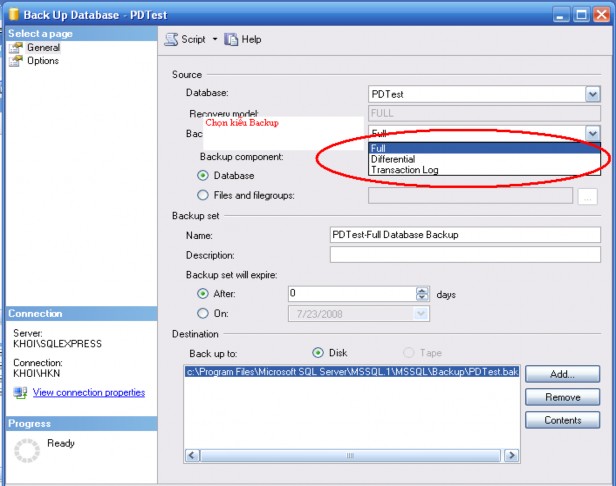This screenshot has width=616, height=486.
Task: Decrease days with the spinner down arrow
Action: click(422, 297)
